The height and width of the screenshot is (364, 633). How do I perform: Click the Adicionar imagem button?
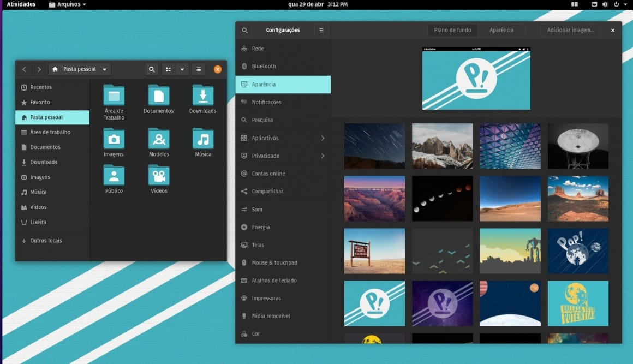571,30
